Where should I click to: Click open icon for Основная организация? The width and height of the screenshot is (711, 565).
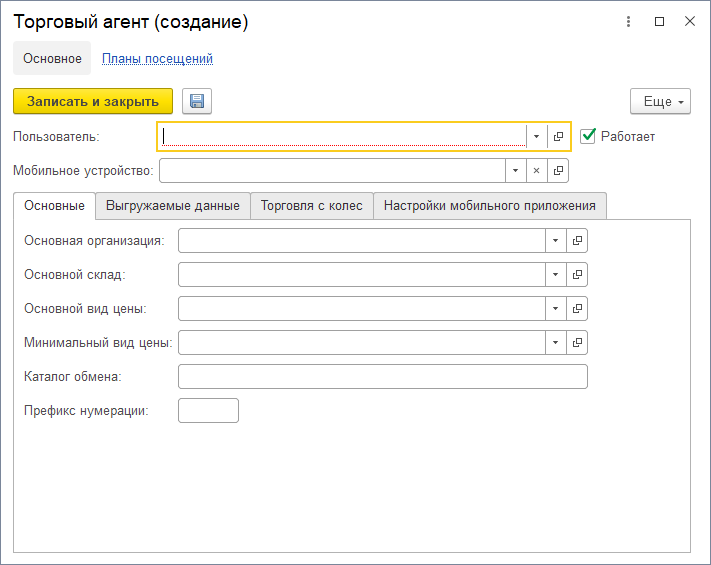click(577, 241)
